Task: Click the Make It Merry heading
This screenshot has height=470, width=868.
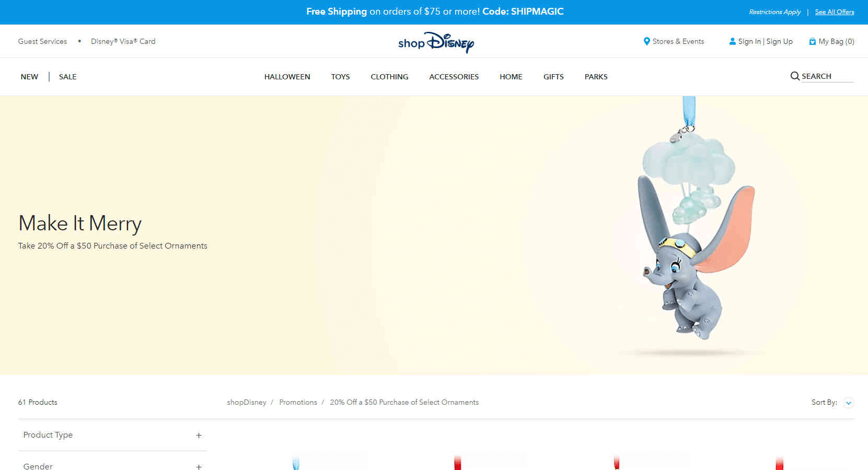Action: point(80,224)
